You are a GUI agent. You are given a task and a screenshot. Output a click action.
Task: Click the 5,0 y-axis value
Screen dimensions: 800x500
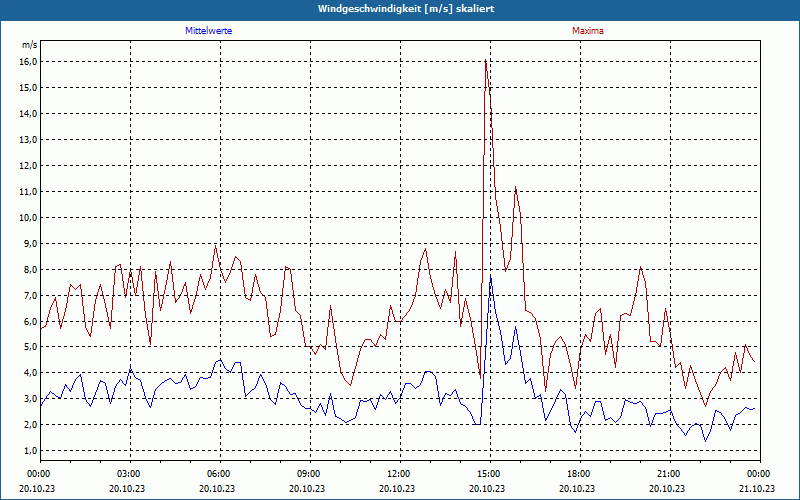click(31, 347)
